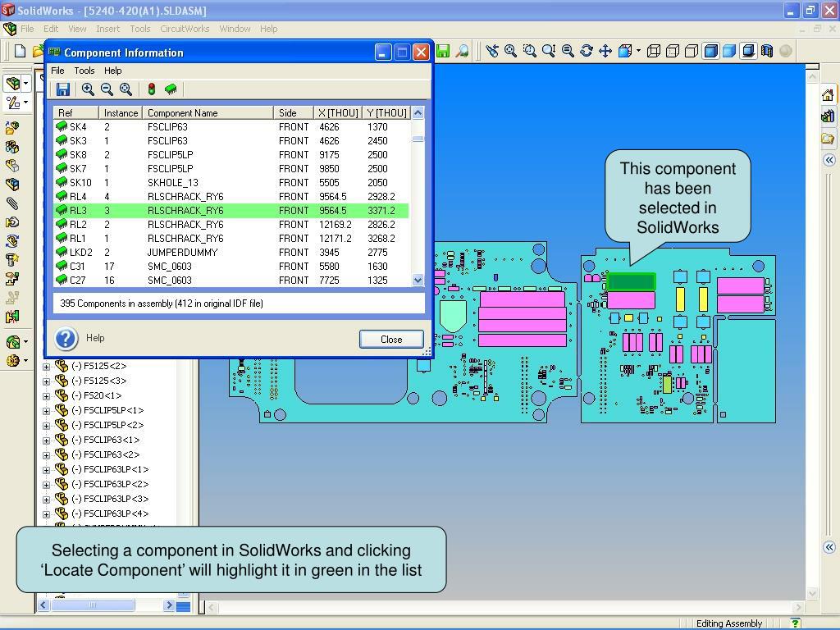The width and height of the screenshot is (840, 630).
Task: Click the save icon in Component Information toolbar
Action: point(63,89)
